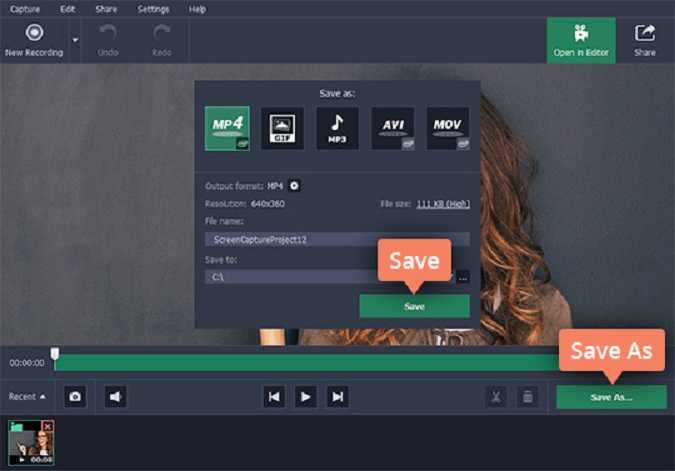Screen dimensions: 675x471
Task: Open the Help menu
Action: (197, 9)
